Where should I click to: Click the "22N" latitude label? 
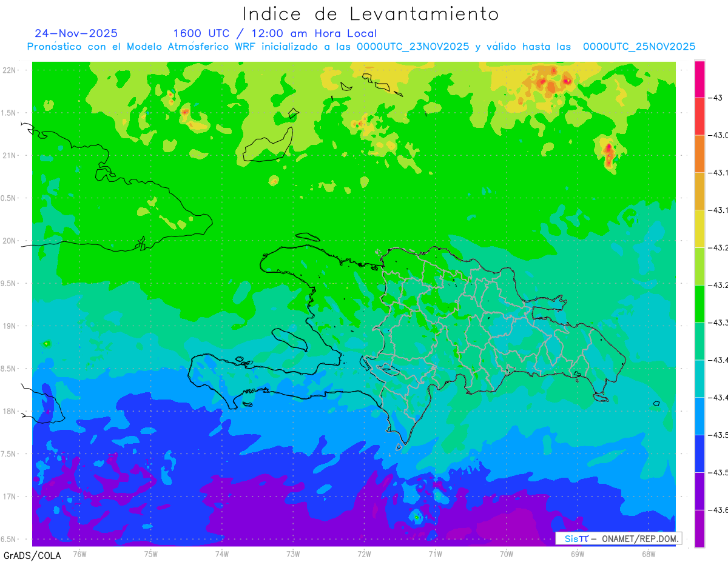9,70
